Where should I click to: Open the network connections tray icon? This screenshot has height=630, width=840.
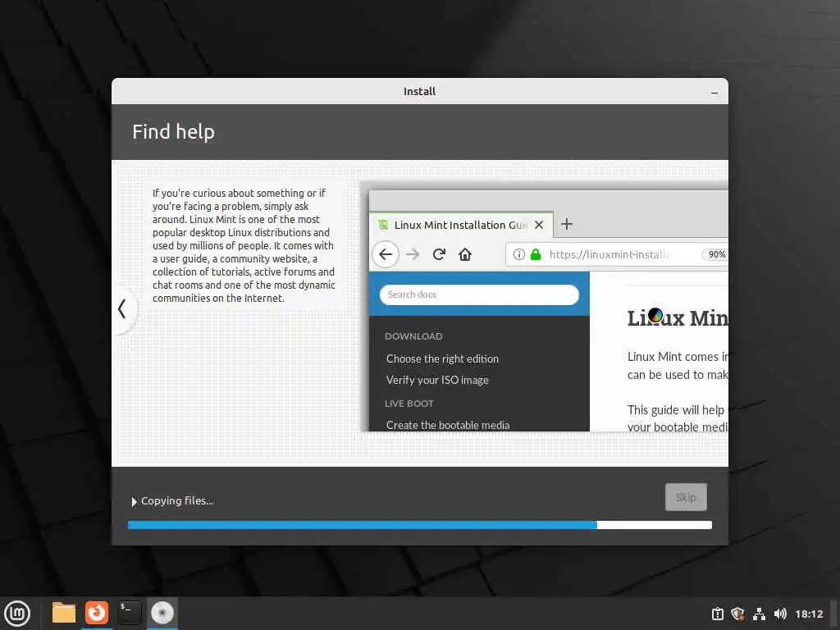tap(759, 614)
